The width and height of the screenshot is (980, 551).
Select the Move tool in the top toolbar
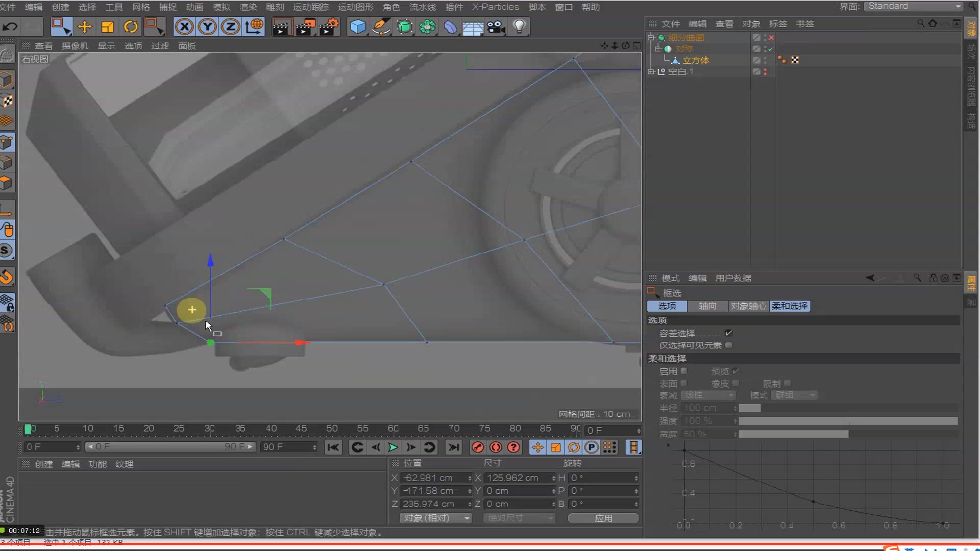click(84, 27)
